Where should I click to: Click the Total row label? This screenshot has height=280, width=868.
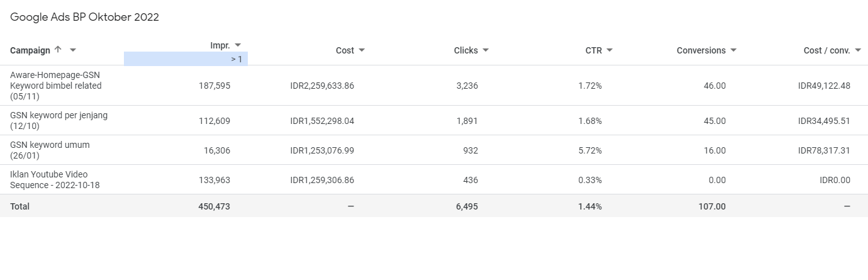point(19,206)
